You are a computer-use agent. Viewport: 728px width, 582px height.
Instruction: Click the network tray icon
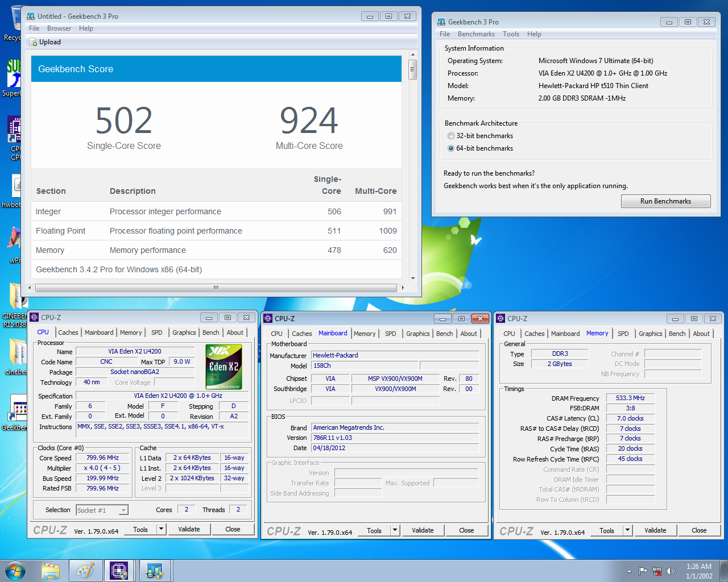click(657, 571)
